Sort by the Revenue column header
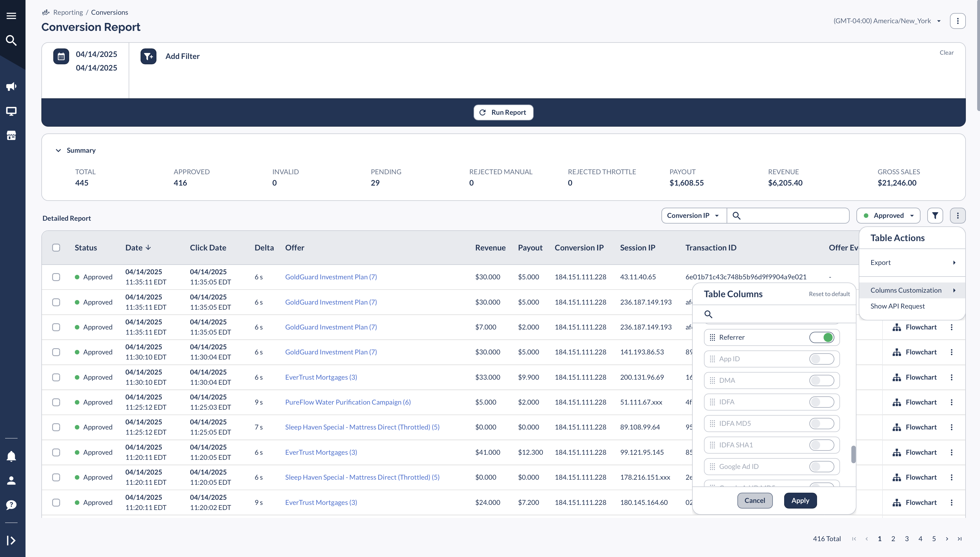 490,248
